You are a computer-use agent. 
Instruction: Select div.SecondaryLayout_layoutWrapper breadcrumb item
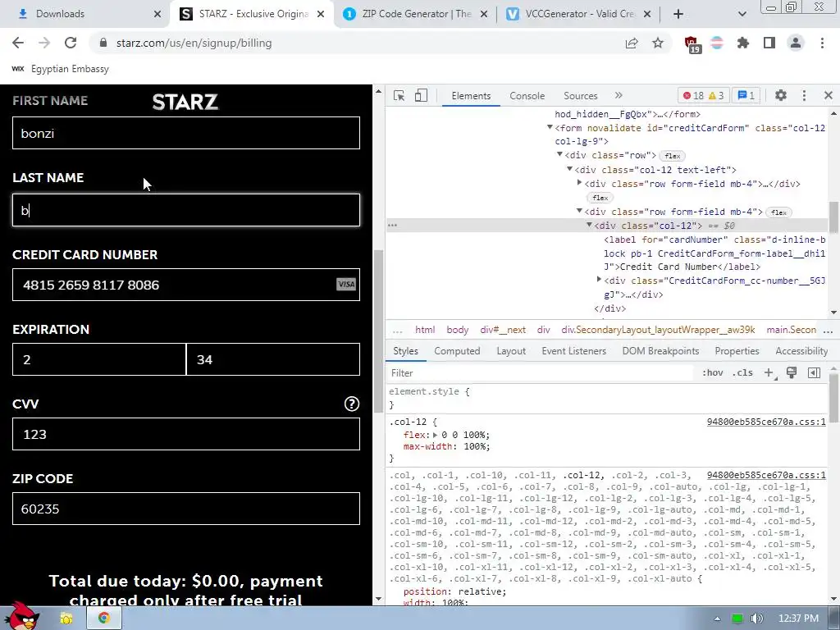658,330
